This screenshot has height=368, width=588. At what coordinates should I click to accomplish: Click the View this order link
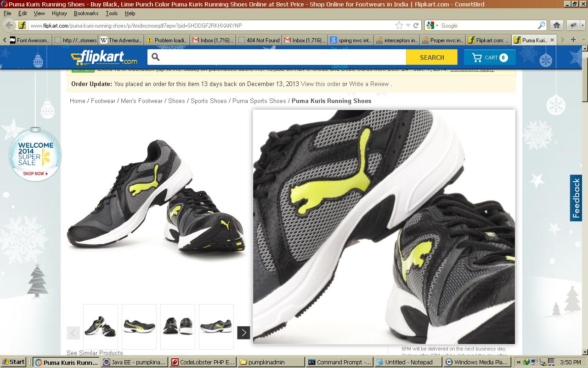pos(321,84)
